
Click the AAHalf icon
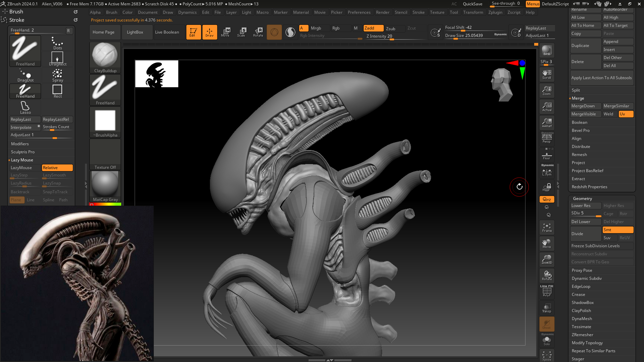pyautogui.click(x=547, y=123)
